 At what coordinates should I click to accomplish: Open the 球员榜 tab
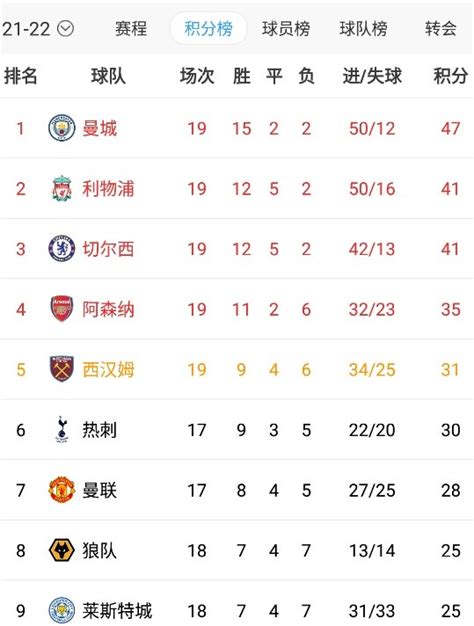pyautogui.click(x=286, y=29)
